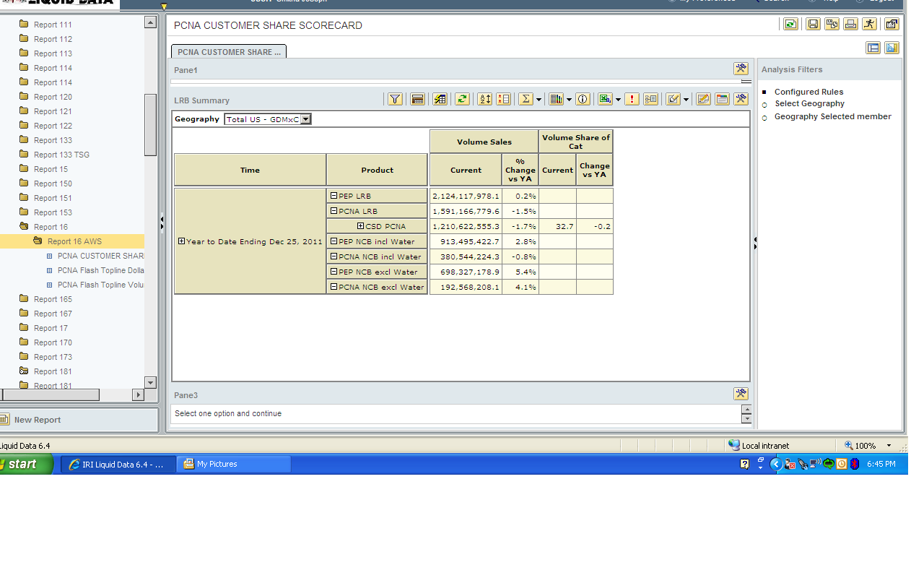Click the green refresh report icon at top right
924x578 pixels.
pyautogui.click(x=791, y=24)
